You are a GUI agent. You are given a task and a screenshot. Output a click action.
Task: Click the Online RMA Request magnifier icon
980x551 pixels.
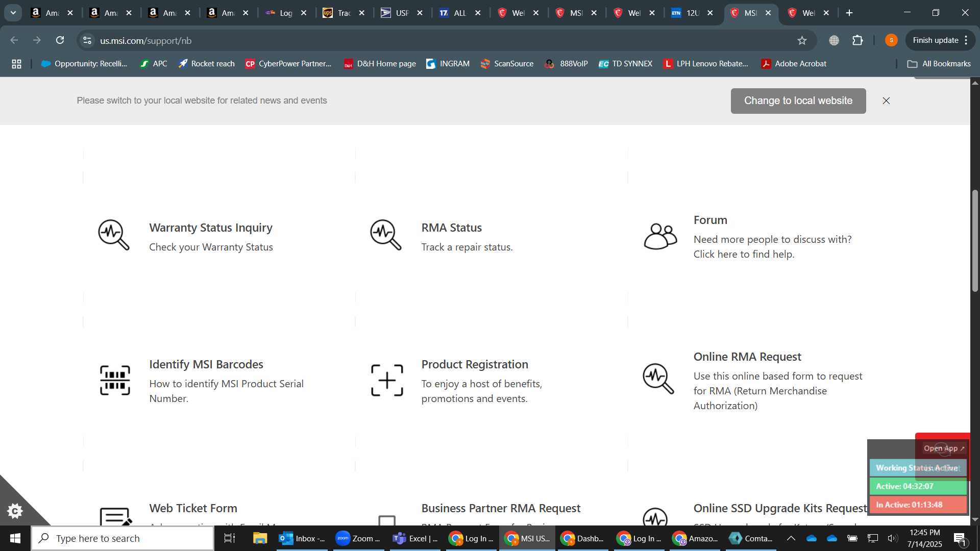658,379
